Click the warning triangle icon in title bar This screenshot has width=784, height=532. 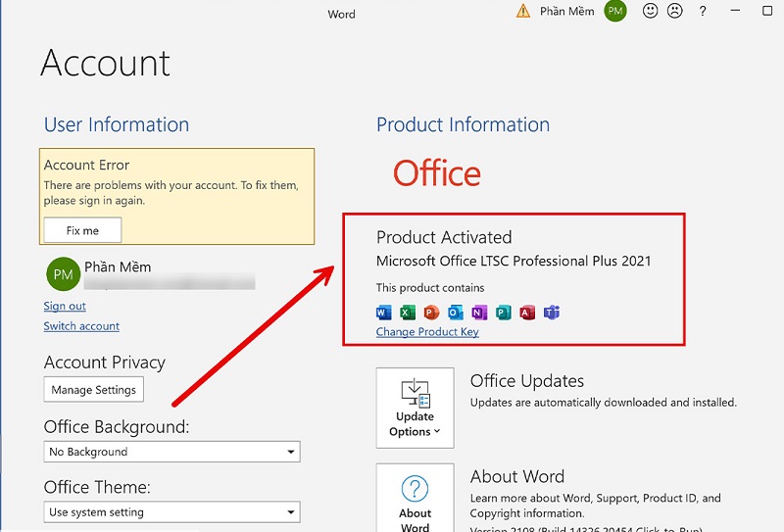click(x=523, y=11)
